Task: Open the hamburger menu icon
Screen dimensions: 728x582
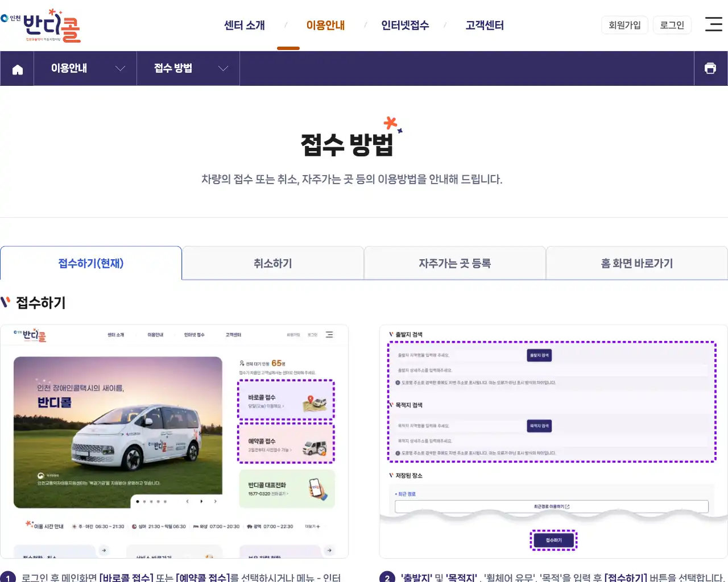Action: (x=714, y=24)
